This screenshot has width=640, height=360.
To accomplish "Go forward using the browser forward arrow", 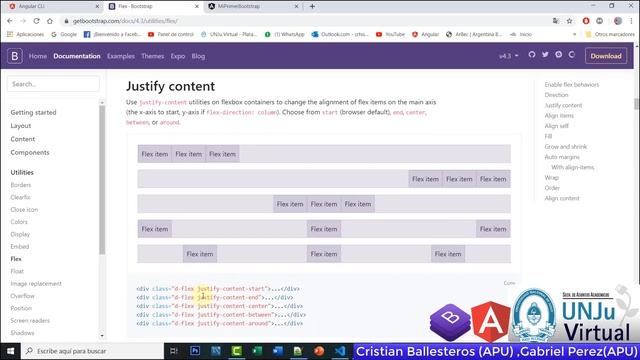I will 23,21.
